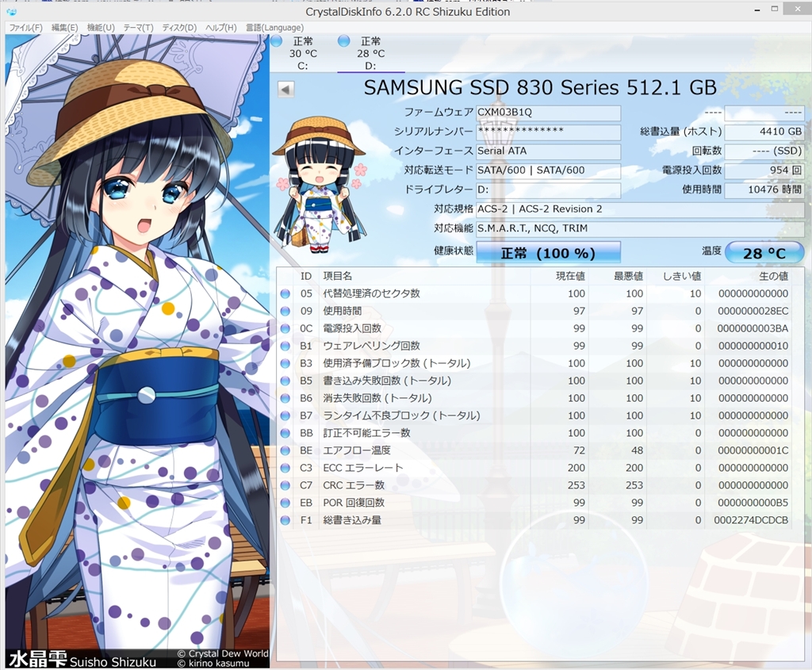Click the chibi Shizuku character image

[x=320, y=185]
